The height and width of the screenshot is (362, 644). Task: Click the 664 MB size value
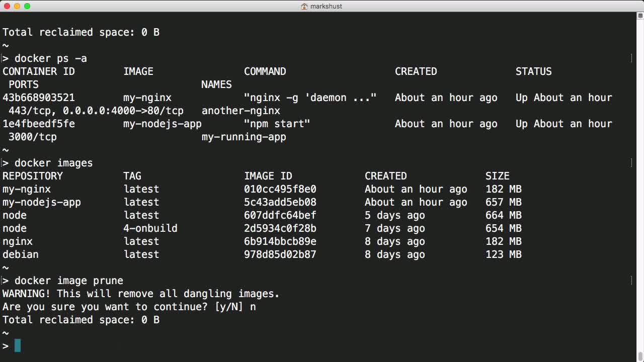[x=504, y=215]
